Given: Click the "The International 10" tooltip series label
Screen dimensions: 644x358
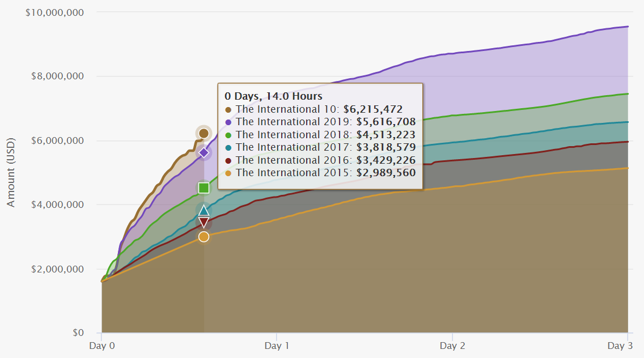Looking at the screenshot, I should (288, 109).
